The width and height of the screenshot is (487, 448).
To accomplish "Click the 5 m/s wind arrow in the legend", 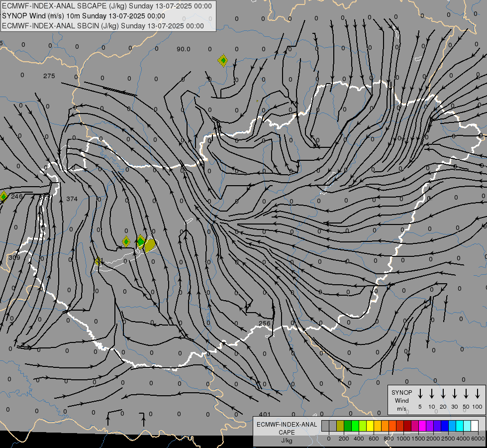I will point(420,394).
